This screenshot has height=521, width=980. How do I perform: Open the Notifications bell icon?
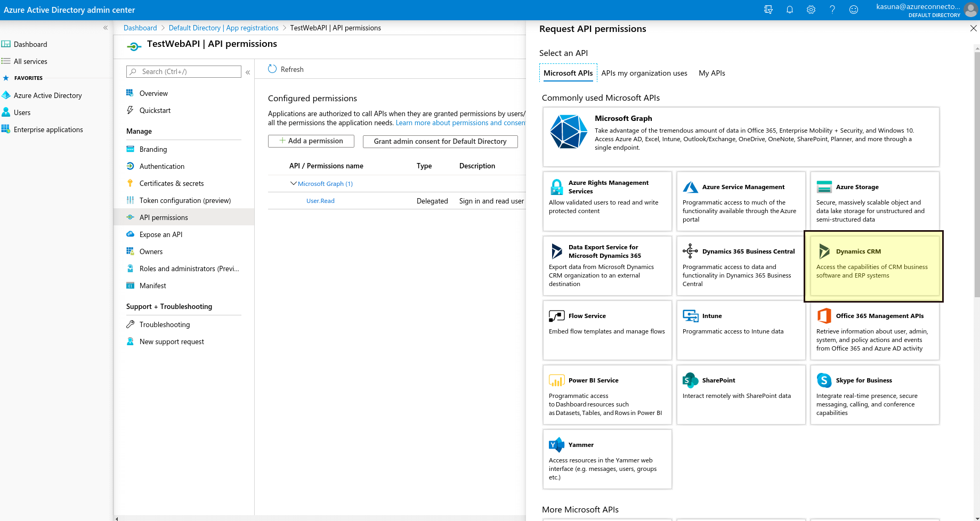point(789,10)
